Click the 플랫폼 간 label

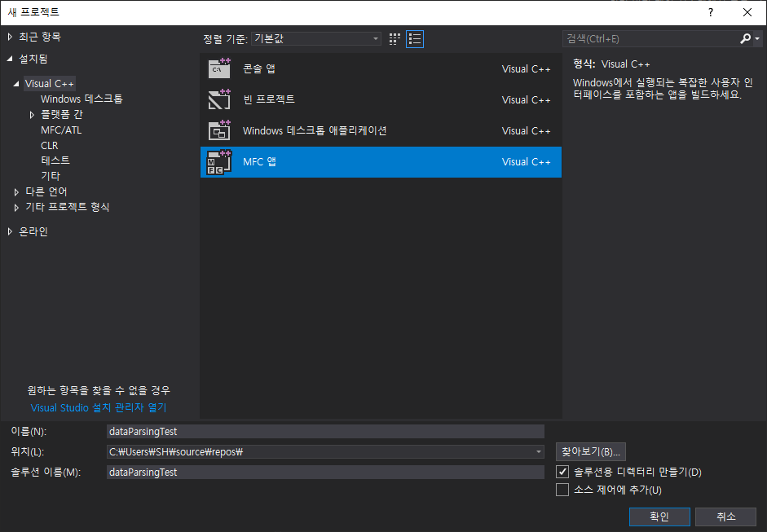[62, 114]
